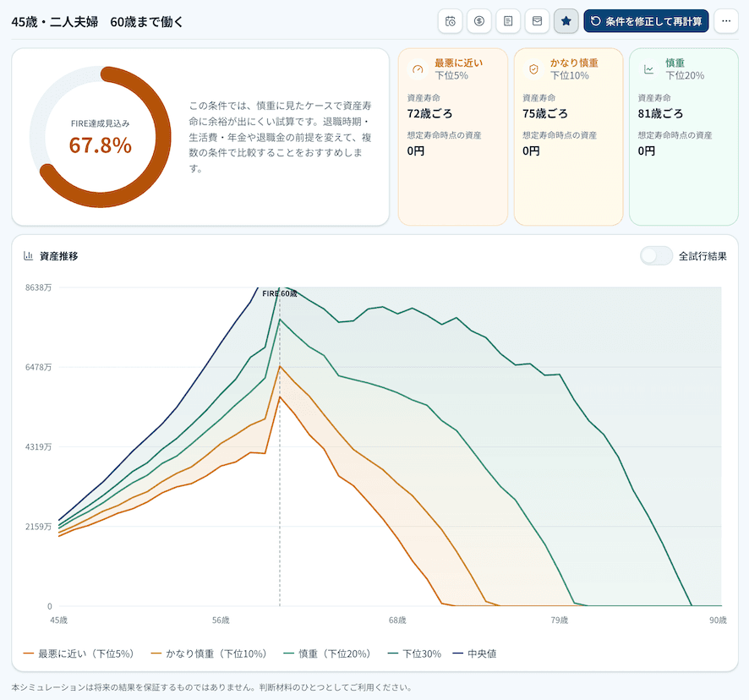Click the 45歳 x-axis label
Viewport: 749px width, 700px height.
(x=59, y=621)
